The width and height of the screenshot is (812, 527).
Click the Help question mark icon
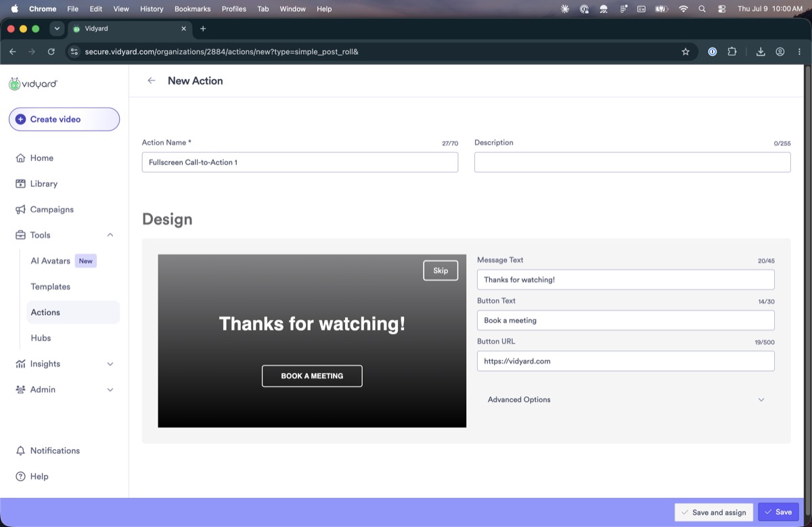coord(20,476)
